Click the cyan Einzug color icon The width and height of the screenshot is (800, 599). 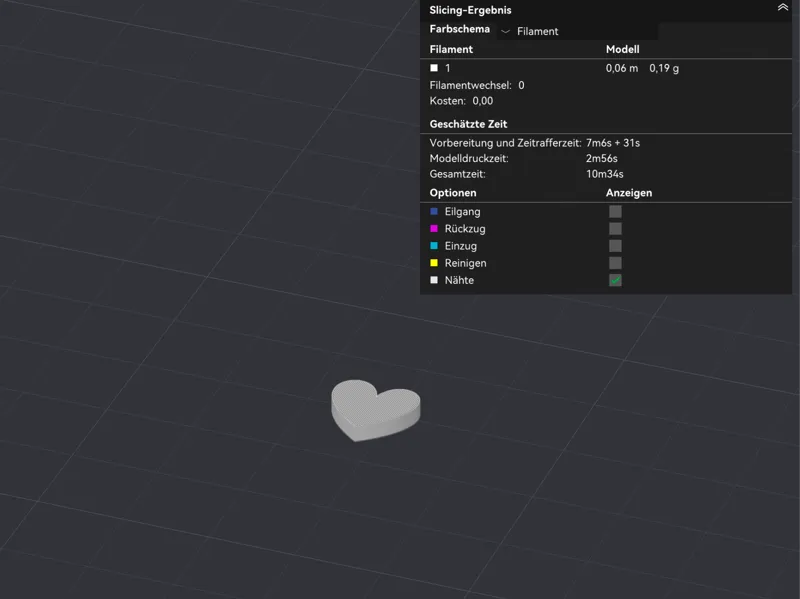point(434,246)
